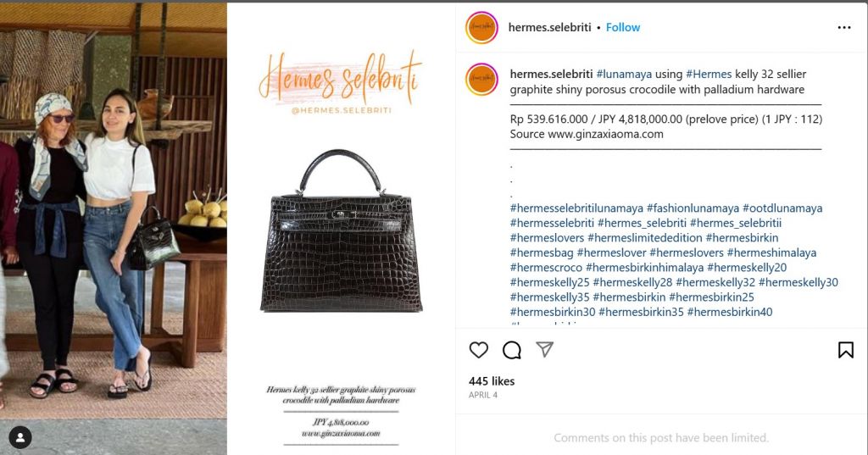Viewport: 868px width, 455px height.
Task: Share post via paper plane icon
Action: point(545,349)
